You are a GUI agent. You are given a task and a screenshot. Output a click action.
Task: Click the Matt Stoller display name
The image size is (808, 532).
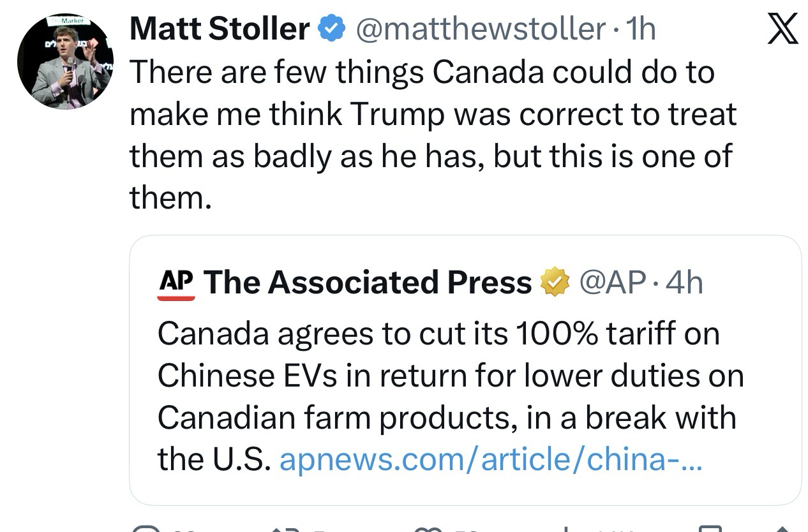pos(219,29)
